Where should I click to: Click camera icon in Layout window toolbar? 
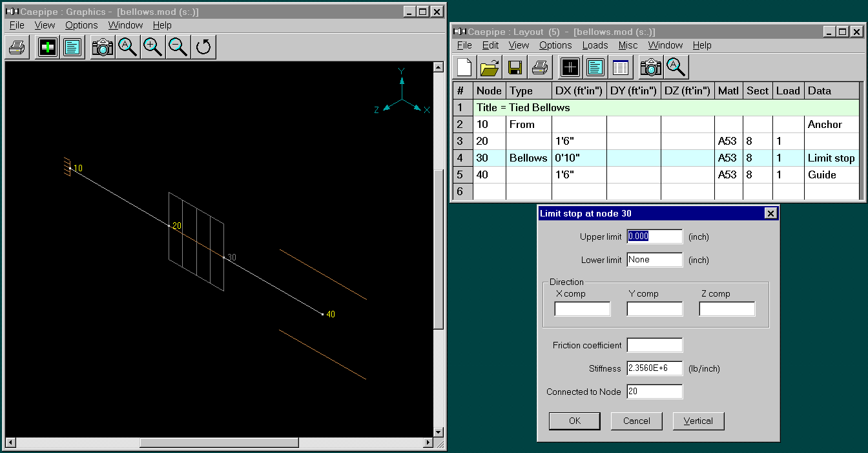tap(650, 67)
